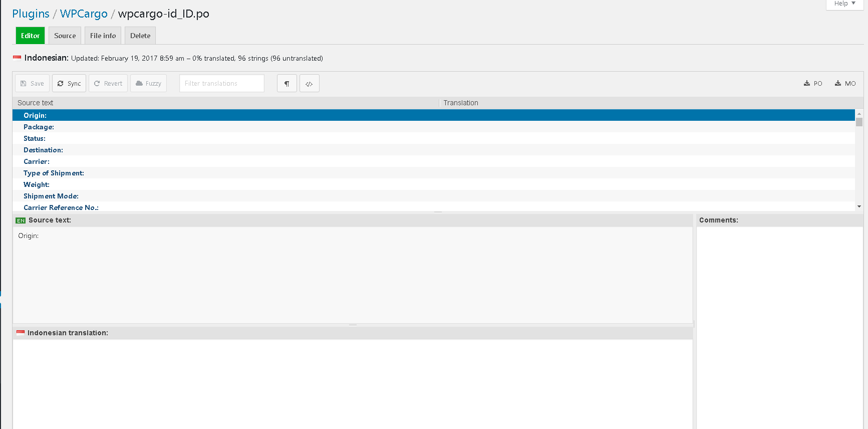Click the Revert button
Image resolution: width=868 pixels, height=429 pixels.
(x=108, y=83)
